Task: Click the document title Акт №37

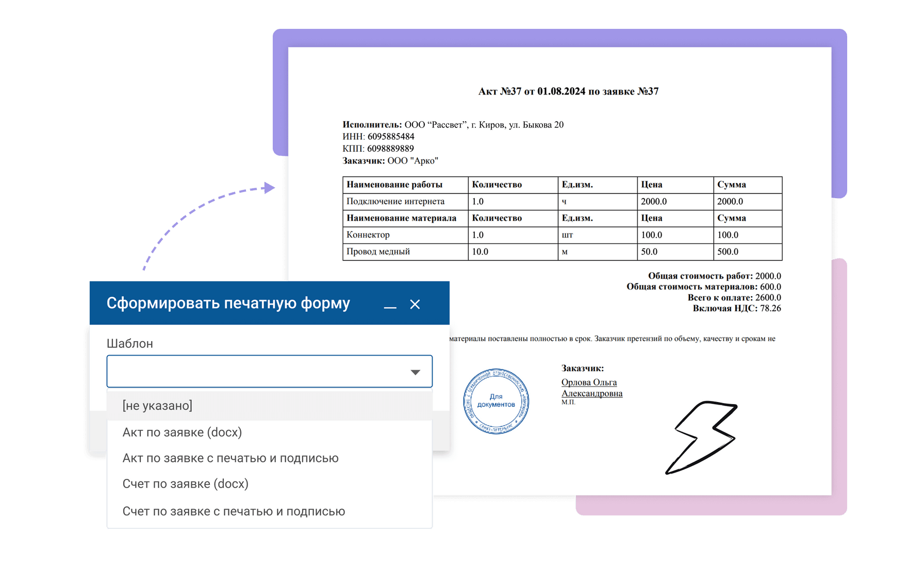Action: point(568,91)
